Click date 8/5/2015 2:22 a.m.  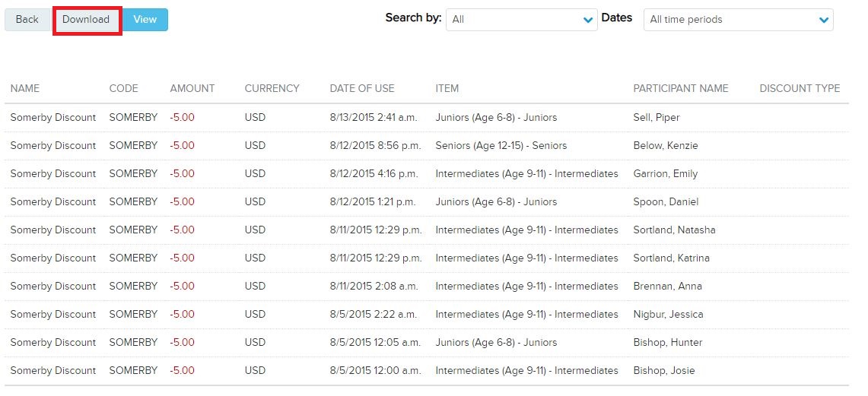(371, 314)
